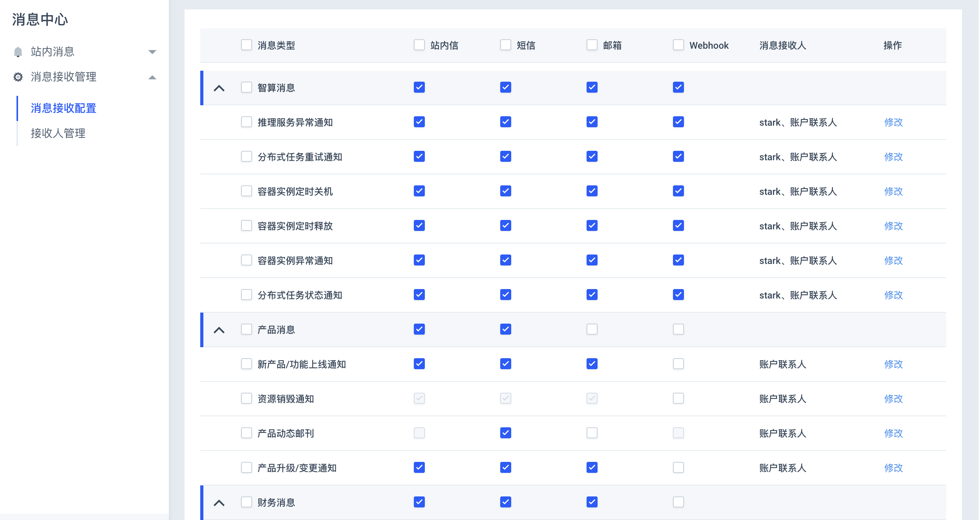
Task: Click 修改 for 推理服务异常通知
Action: 894,123
